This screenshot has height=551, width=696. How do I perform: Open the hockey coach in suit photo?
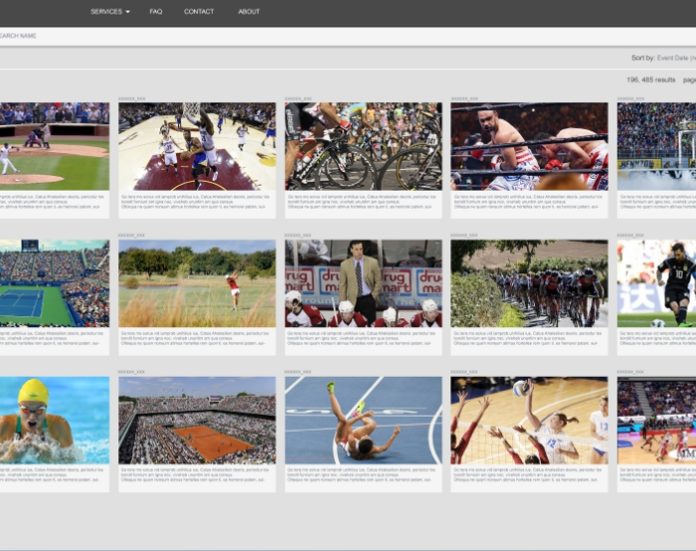click(x=363, y=283)
